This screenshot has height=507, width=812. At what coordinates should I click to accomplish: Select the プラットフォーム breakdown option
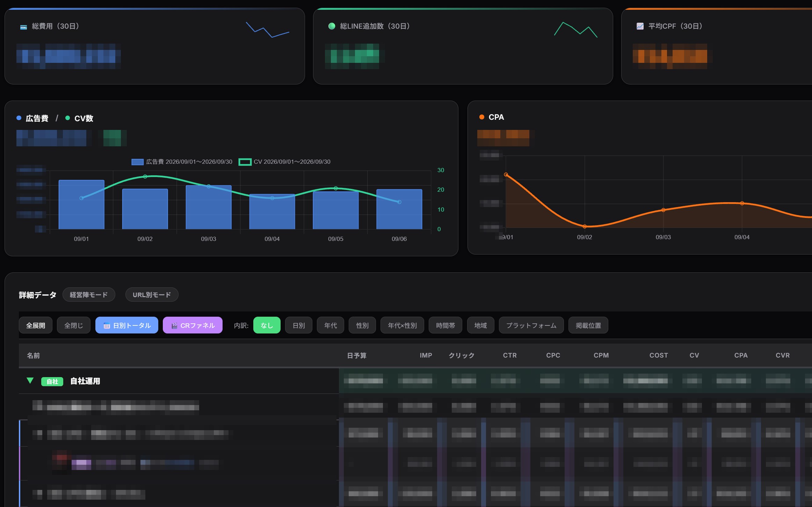click(531, 325)
